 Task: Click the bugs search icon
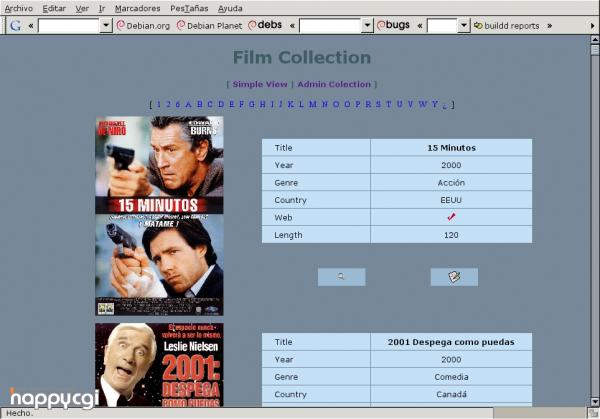(393, 25)
